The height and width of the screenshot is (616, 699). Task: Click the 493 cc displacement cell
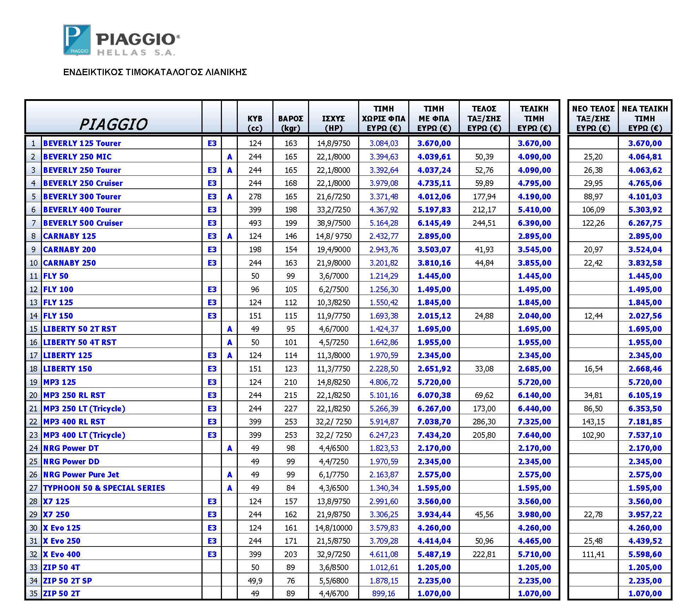pos(255,223)
